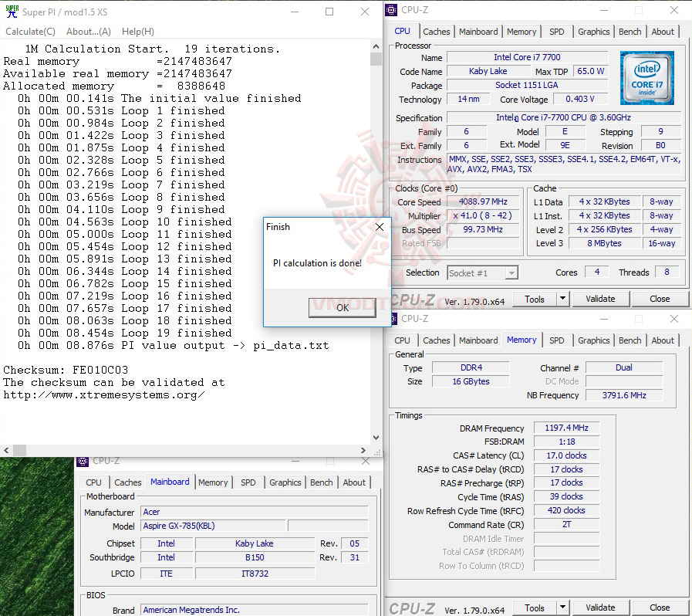The height and width of the screenshot is (616, 692).
Task: Select SPD tab in Memory CPU-Z window
Action: pos(556,340)
